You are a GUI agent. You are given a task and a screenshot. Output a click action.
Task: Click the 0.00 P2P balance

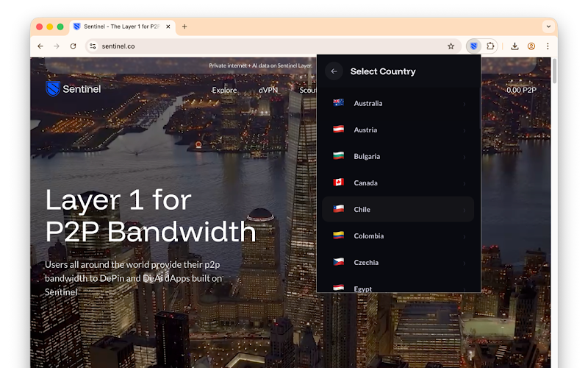click(521, 90)
